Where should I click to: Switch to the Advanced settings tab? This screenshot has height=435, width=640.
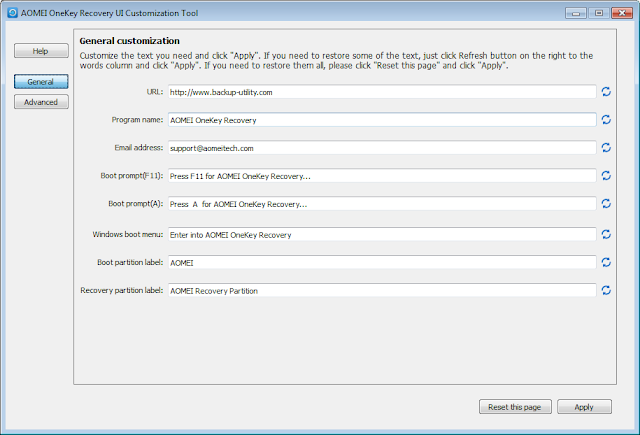41,102
